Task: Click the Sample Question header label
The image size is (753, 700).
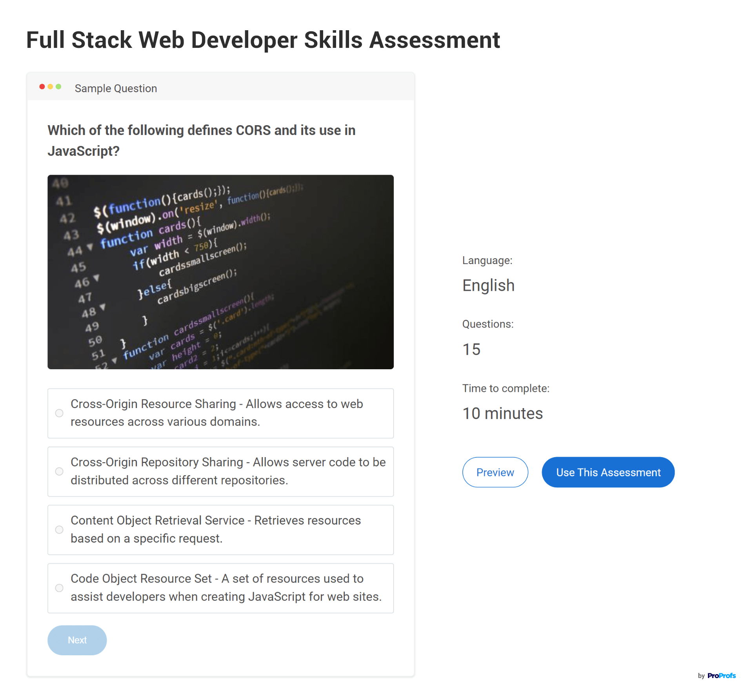Action: (116, 89)
